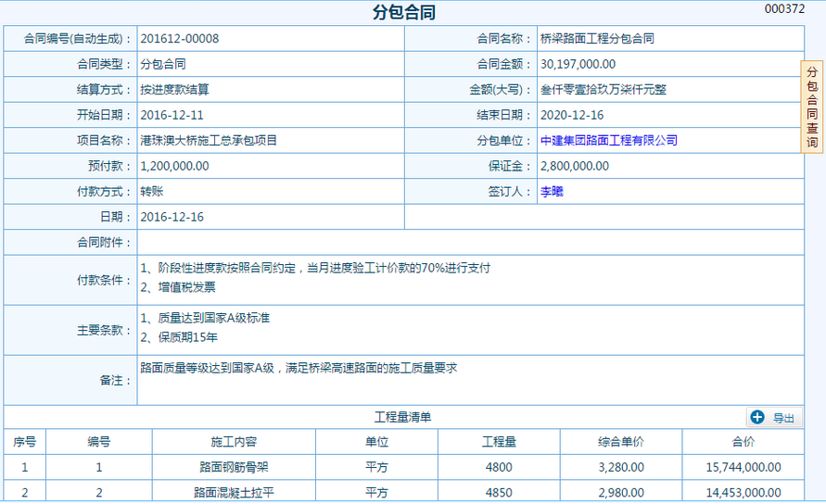Select the end date 2020-12-16
This screenshot has height=504, width=826.
click(x=572, y=116)
